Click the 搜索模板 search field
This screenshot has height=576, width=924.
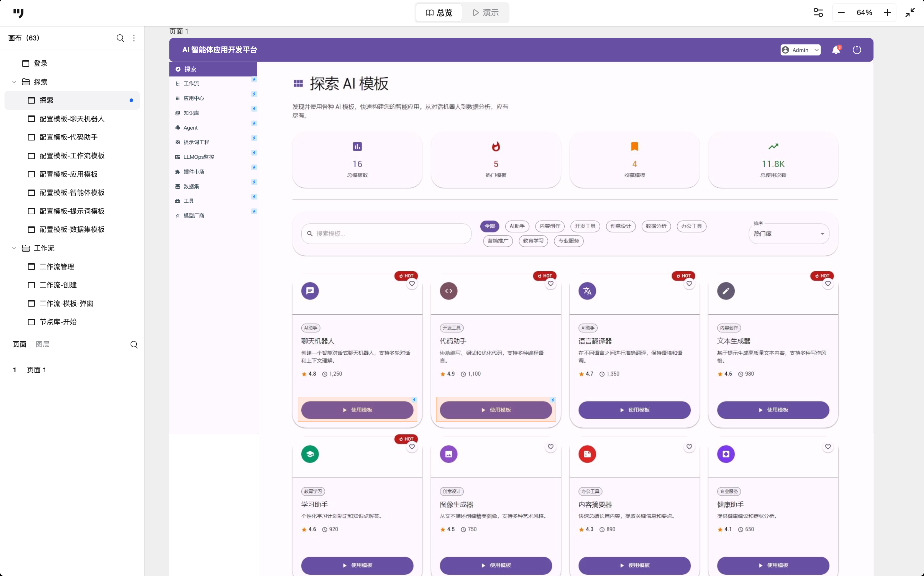386,233
